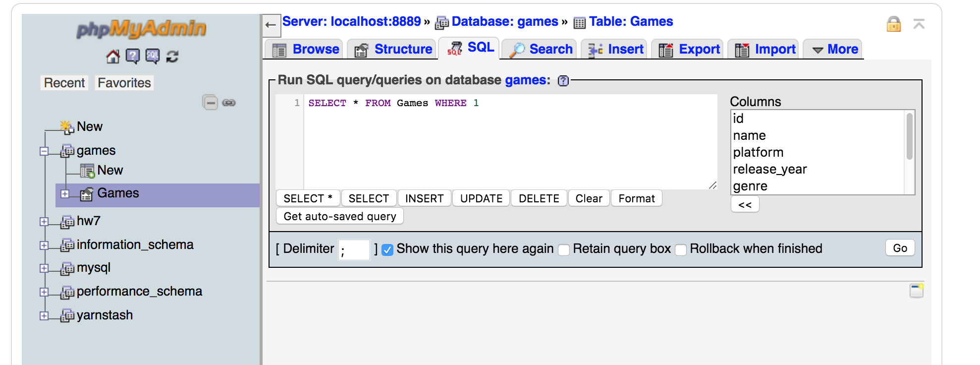Click the Home house icon

coord(113,57)
